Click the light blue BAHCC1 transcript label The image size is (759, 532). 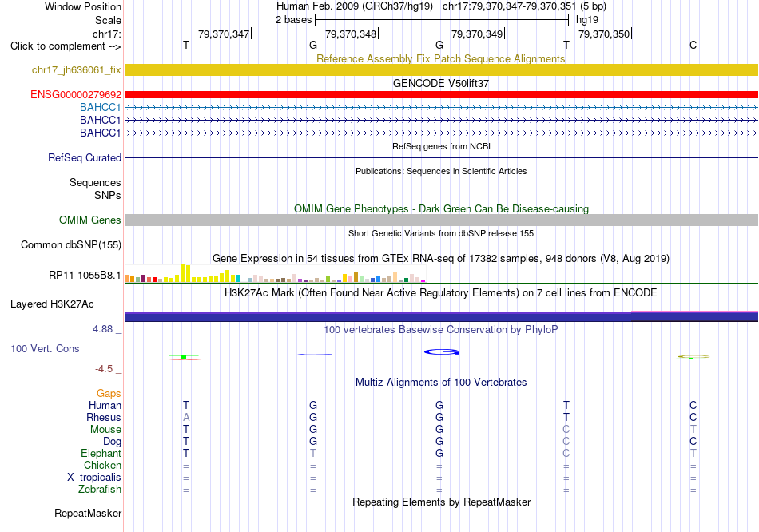point(100,107)
